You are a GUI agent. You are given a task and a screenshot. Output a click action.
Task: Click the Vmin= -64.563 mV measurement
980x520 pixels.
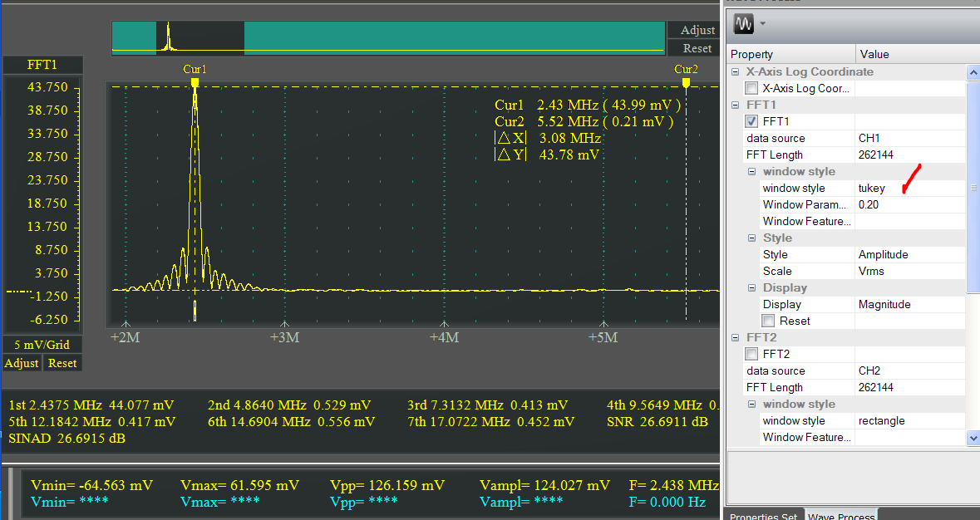pos(92,486)
